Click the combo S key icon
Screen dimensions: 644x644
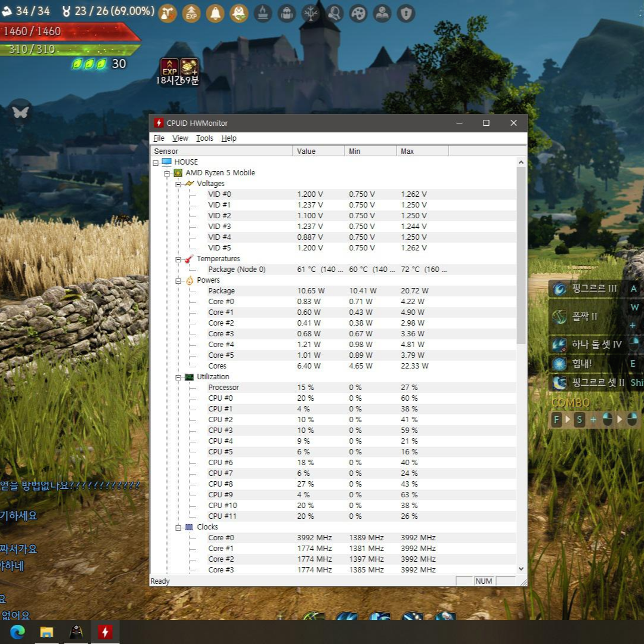tap(580, 419)
